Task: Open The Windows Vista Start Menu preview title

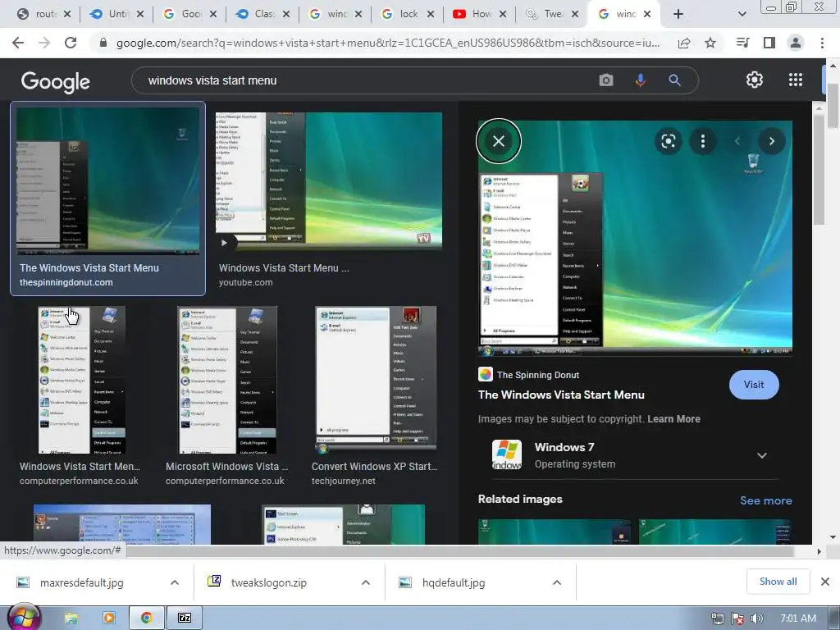Action: tap(561, 395)
